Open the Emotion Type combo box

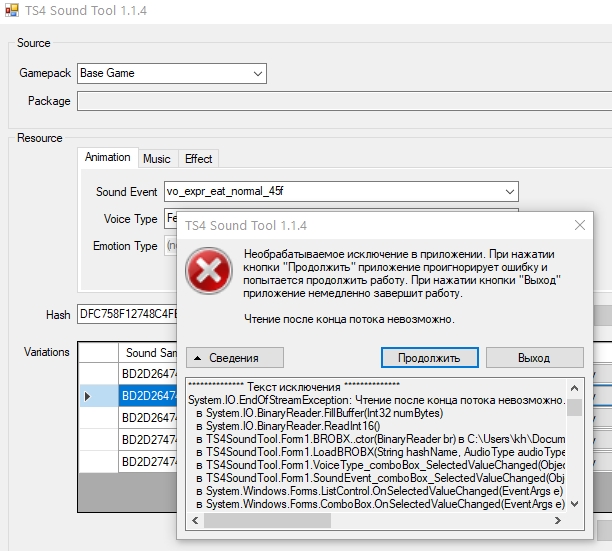(x=171, y=246)
